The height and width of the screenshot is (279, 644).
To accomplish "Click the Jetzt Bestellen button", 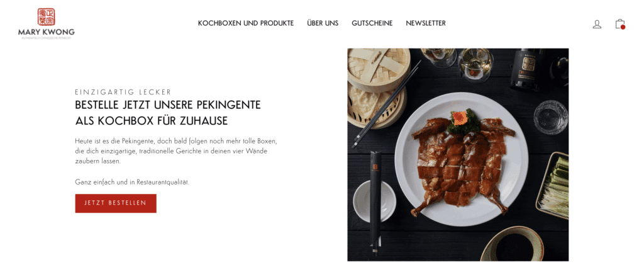I will [116, 203].
